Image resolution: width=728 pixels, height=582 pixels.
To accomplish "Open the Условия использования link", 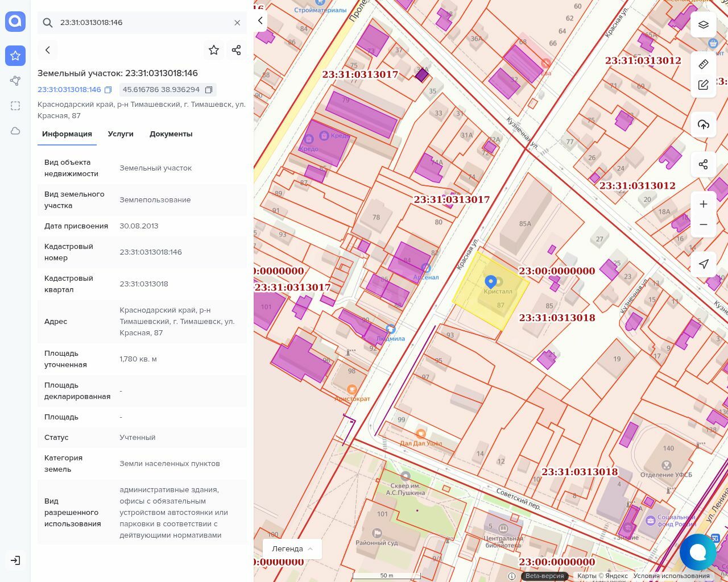I will [671, 576].
